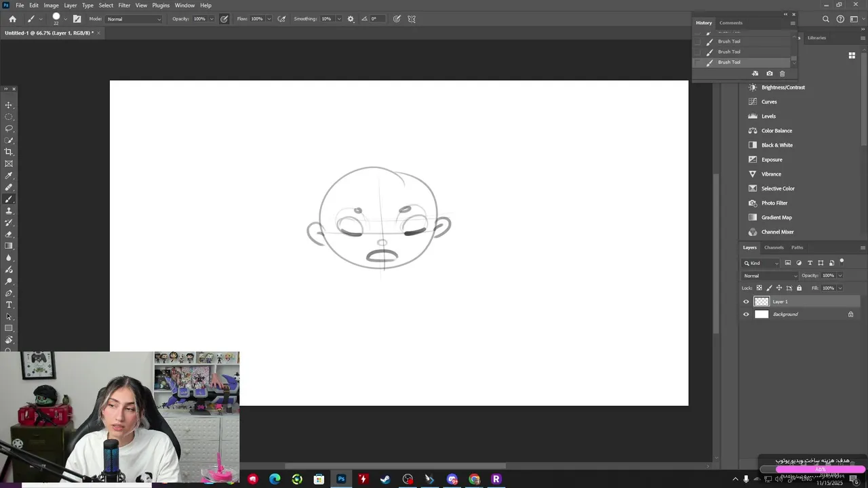Open Smoothing value dropdown
This screenshot has width=868, height=488.
[x=338, y=19]
